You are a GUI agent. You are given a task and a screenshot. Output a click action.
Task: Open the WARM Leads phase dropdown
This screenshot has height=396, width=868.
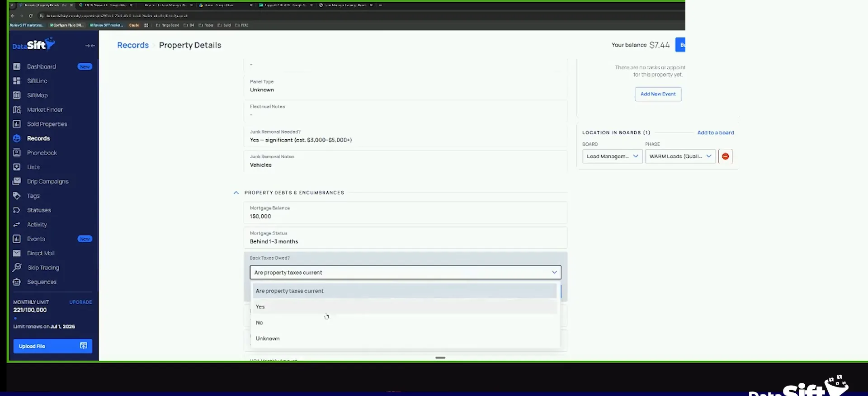[x=680, y=156]
